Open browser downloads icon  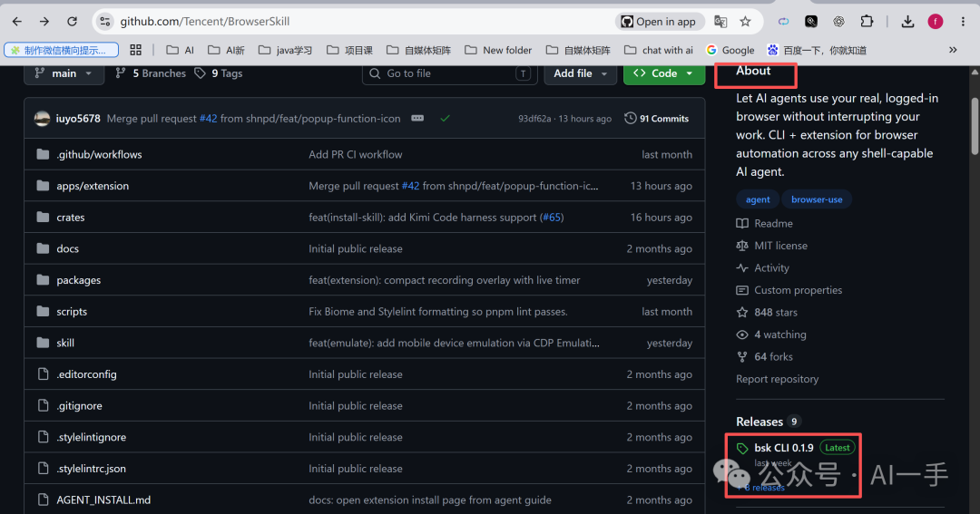(x=907, y=21)
